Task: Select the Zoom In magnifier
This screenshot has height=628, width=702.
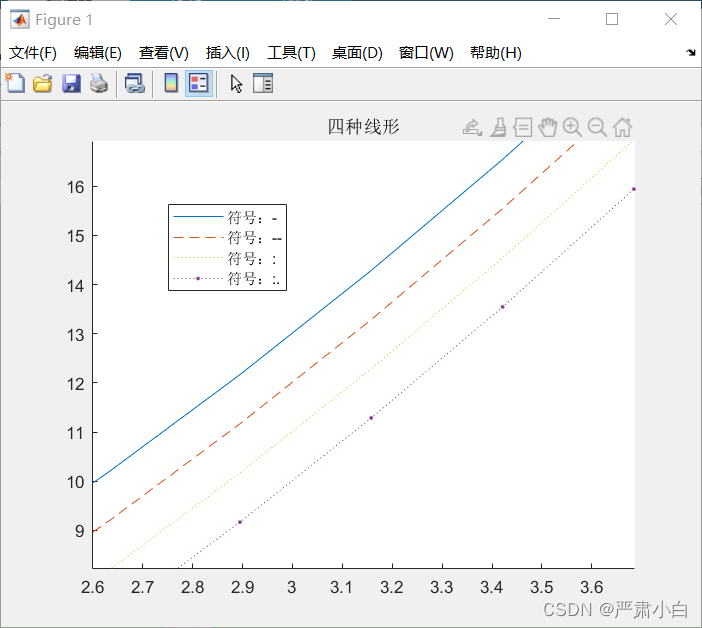Action: click(572, 128)
